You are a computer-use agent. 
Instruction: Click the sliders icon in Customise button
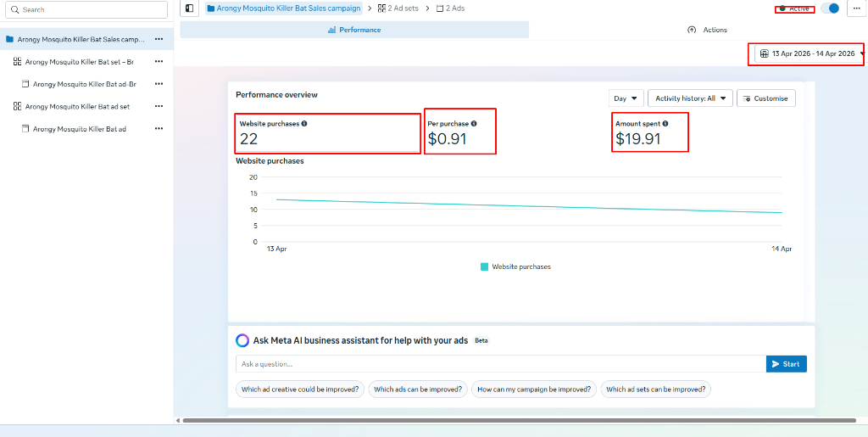pyautogui.click(x=747, y=98)
